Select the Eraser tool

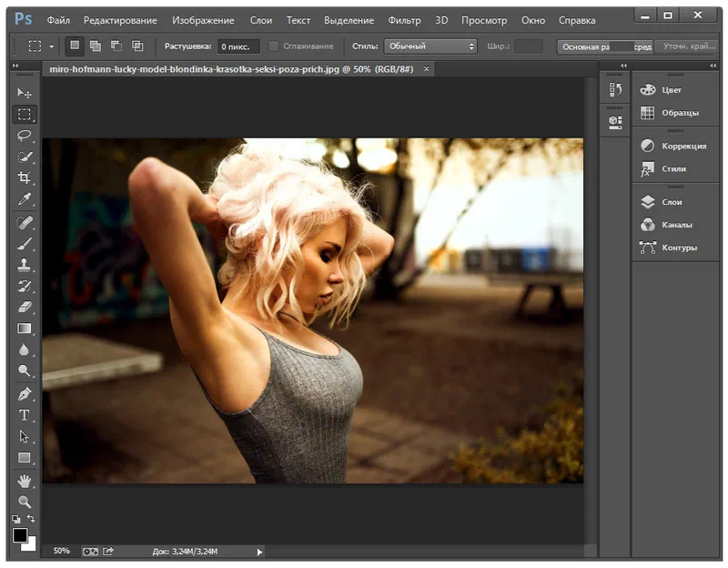(25, 307)
